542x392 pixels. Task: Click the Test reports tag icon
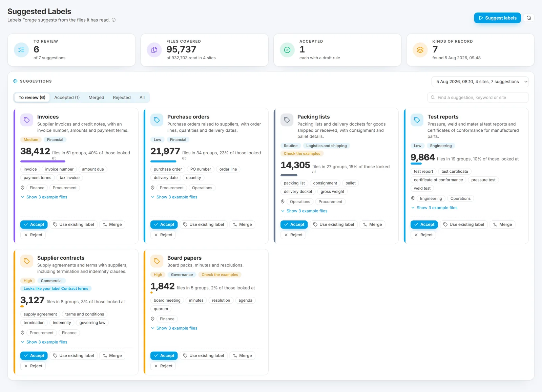(x=417, y=120)
